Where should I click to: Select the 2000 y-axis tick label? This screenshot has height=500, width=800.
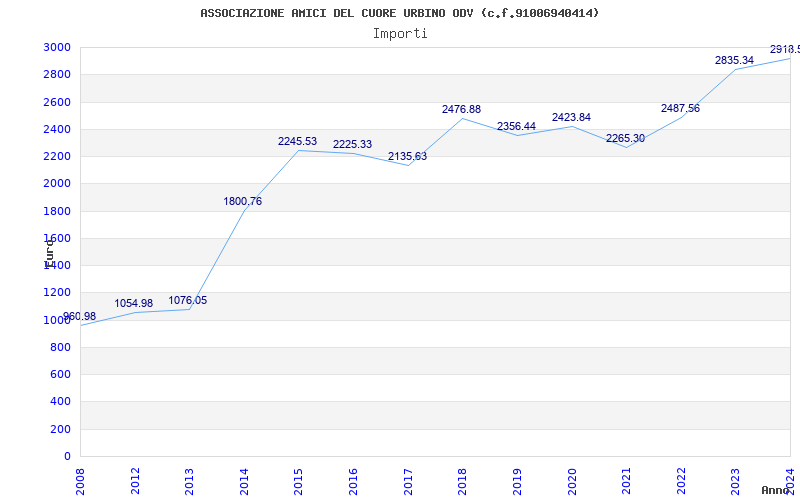point(56,183)
